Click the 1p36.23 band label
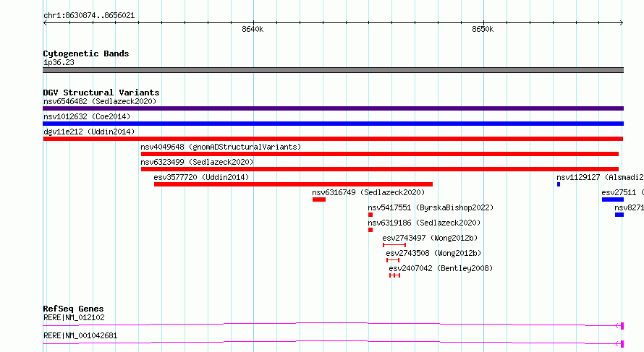The height and width of the screenshot is (352, 644). 59,62
